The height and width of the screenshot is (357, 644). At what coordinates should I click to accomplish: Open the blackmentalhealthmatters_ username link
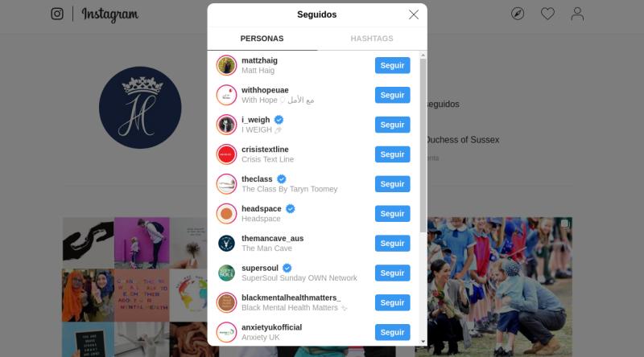[x=291, y=297]
